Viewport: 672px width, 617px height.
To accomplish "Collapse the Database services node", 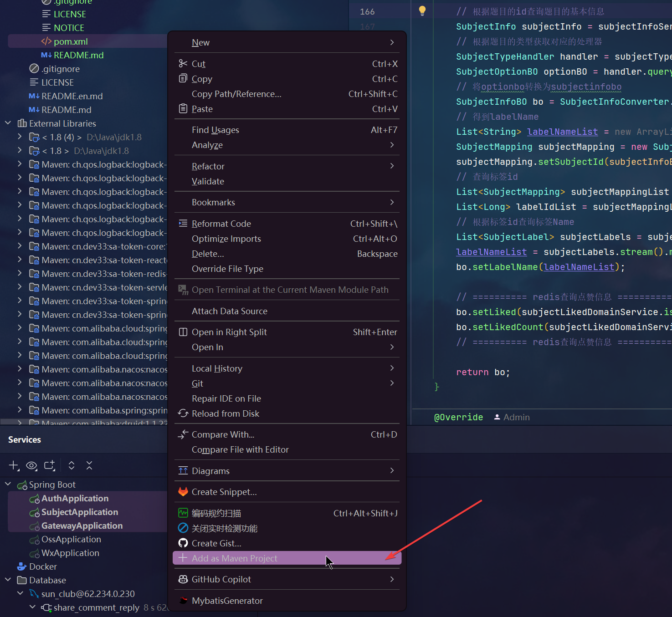I will (x=8, y=580).
